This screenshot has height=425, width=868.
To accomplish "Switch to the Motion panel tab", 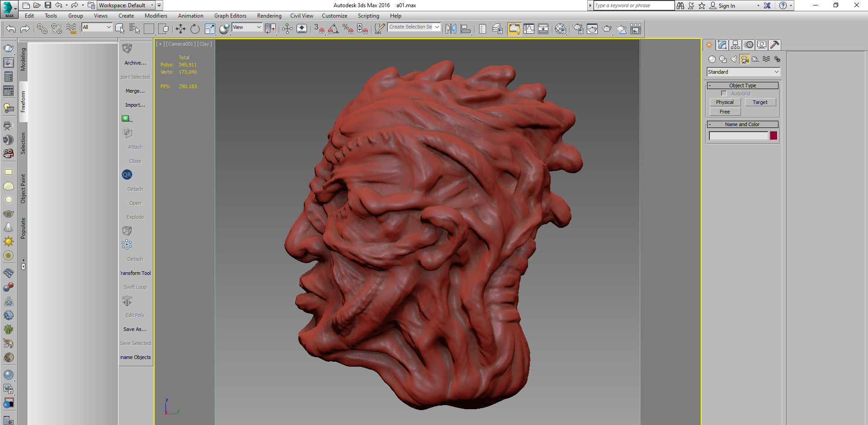I will point(749,45).
